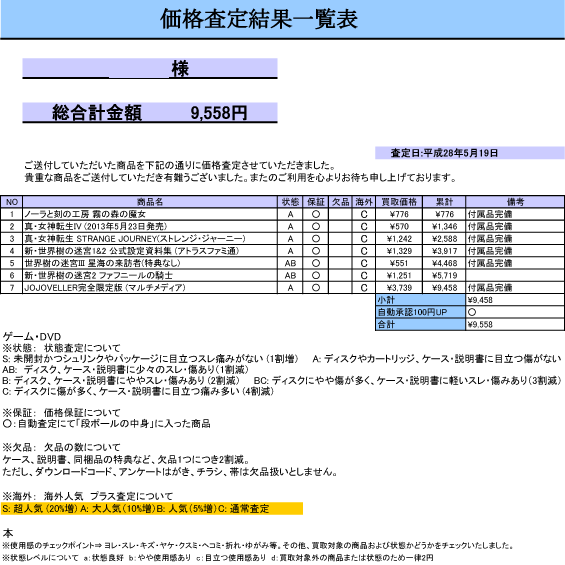Select product ノーラと刻の工房 霧の森の魔女
This screenshot has width=565, height=565.
point(150,214)
